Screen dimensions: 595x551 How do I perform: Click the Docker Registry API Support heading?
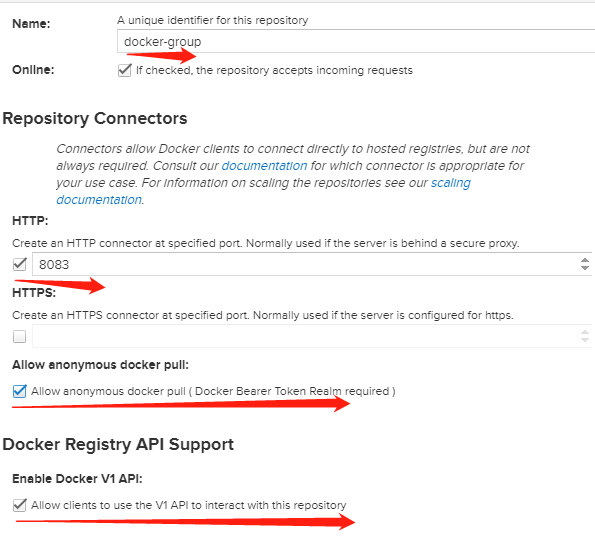[118, 444]
